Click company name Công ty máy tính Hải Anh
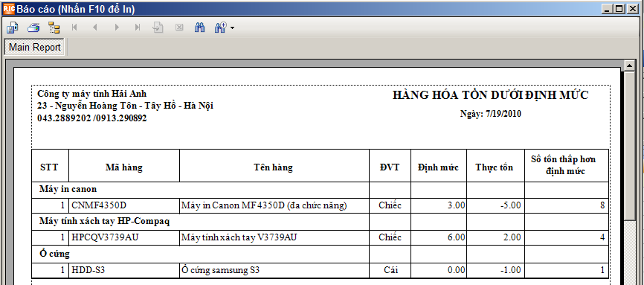The image size is (644, 285). click(x=92, y=94)
